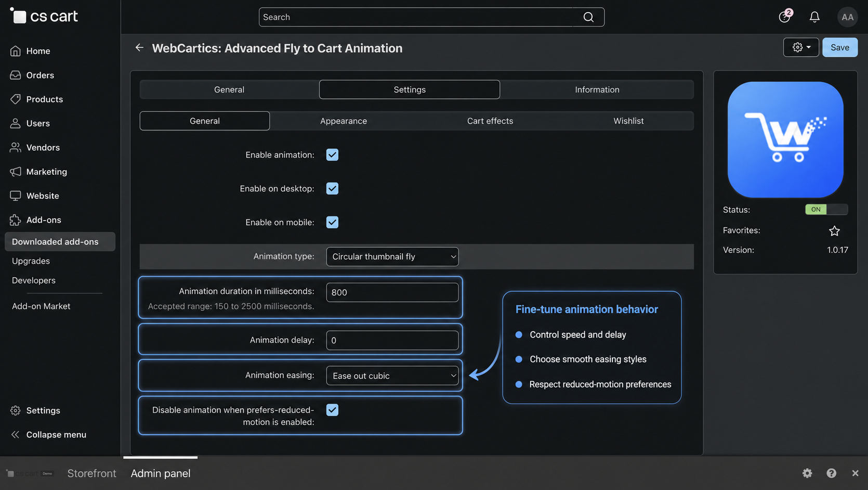Click 'Accepted range: 150 to 2500 milliseconds' hint
This screenshot has height=490, width=868.
coord(231,306)
